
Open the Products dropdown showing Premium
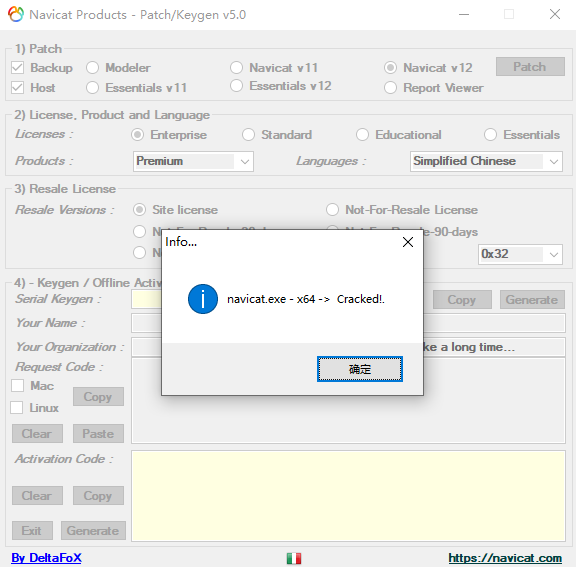[193, 161]
